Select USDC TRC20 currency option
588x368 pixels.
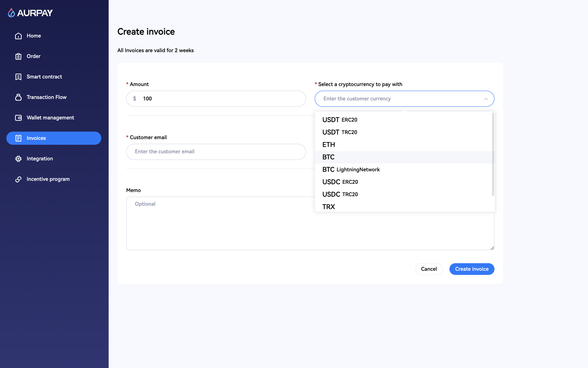tap(340, 194)
